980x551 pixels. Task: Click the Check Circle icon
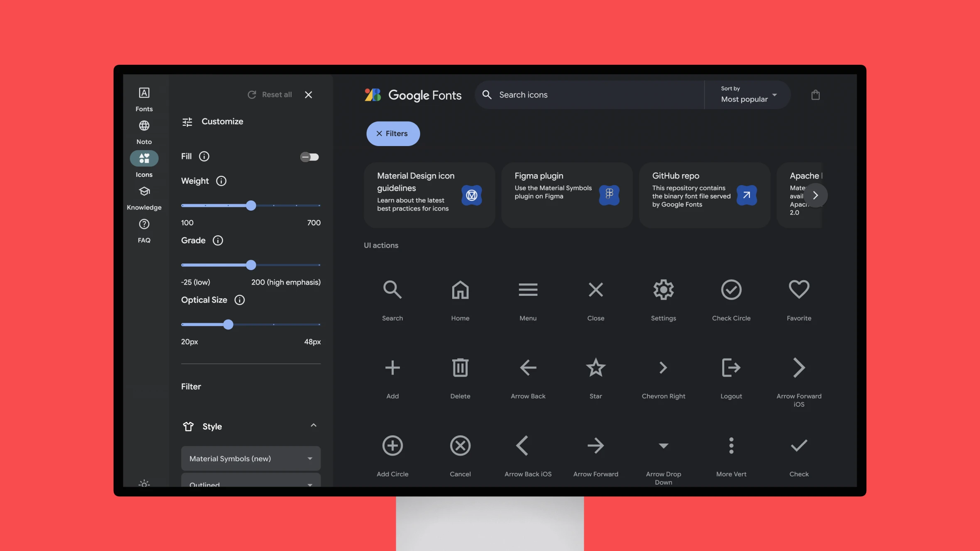[x=731, y=289]
